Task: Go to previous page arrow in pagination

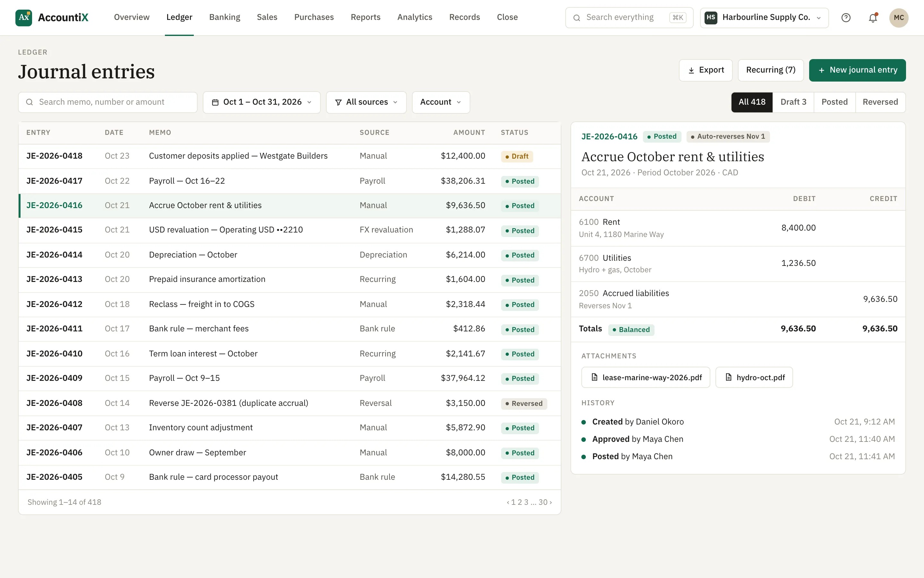Action: coord(508,502)
